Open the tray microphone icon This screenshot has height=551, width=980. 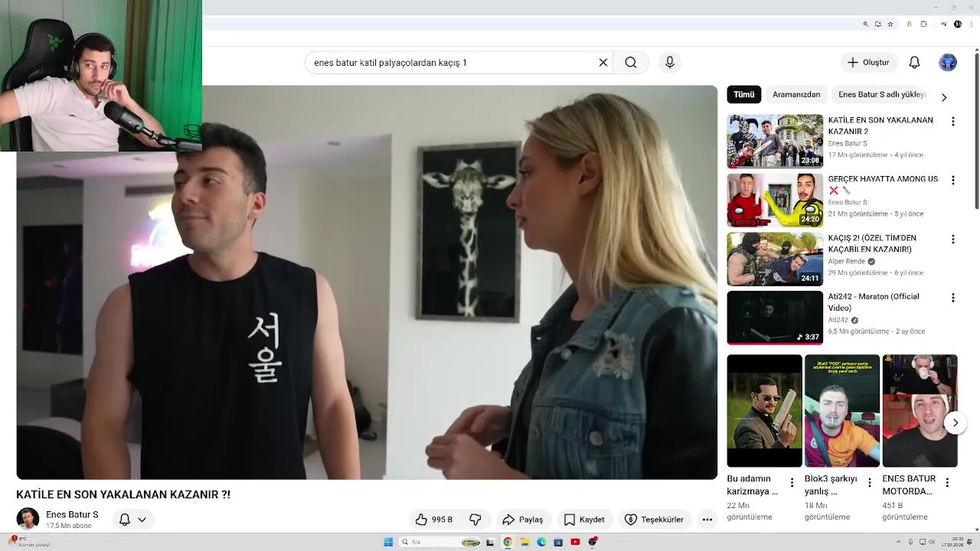pos(910,542)
